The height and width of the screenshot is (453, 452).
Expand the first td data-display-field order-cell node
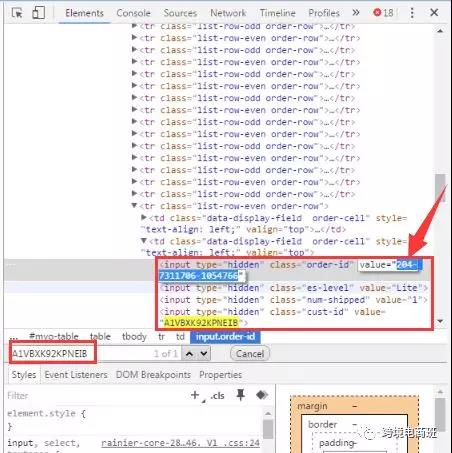tap(144, 217)
